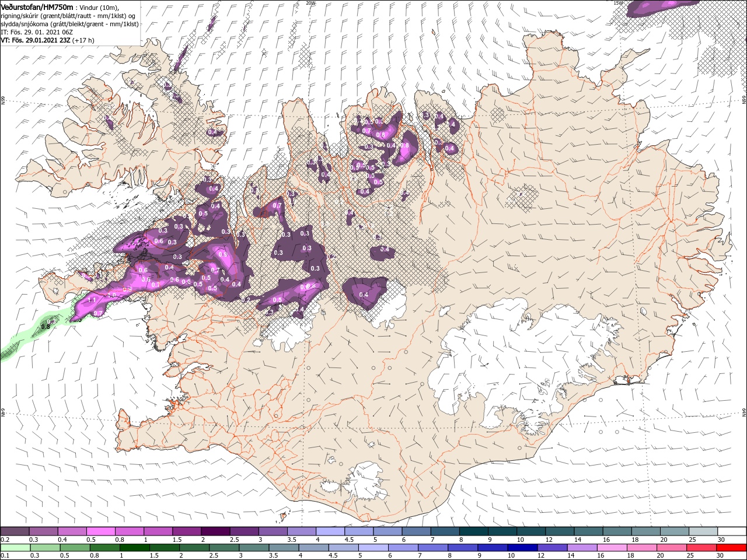Pick the deep navy lower swatch at 10
Viewport: 747px width, 560px height.
tap(522, 548)
